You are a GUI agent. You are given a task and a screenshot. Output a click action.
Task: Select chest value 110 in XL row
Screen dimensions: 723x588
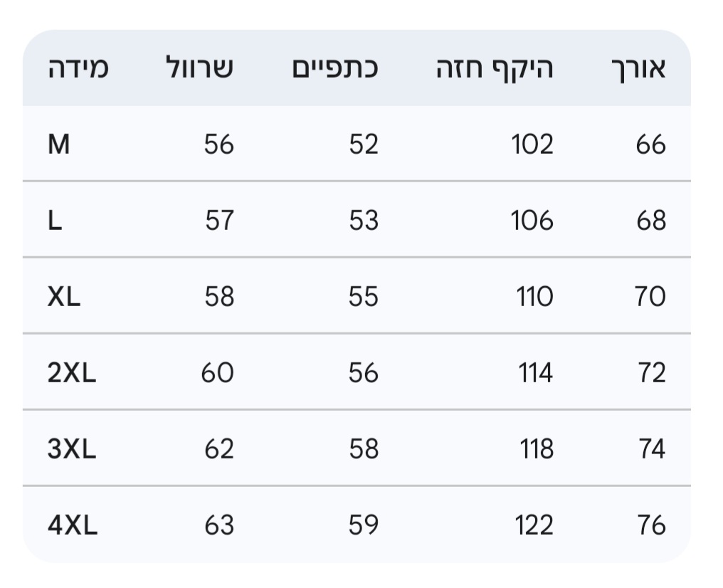(534, 297)
